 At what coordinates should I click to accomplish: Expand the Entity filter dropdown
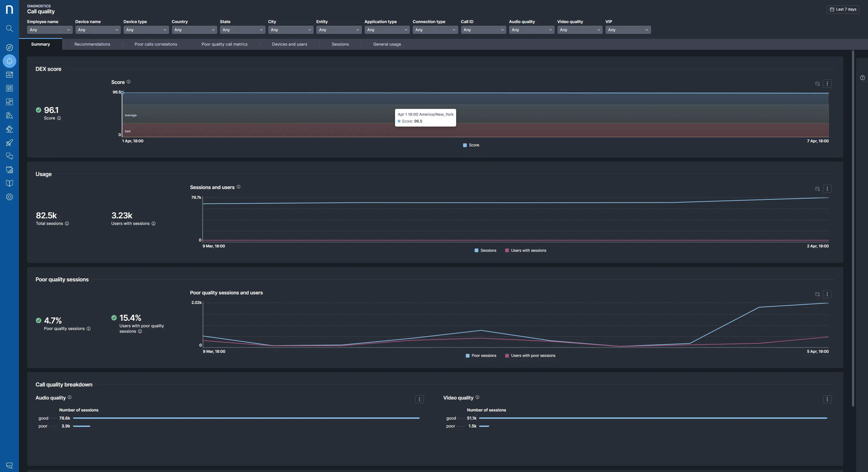pos(339,30)
